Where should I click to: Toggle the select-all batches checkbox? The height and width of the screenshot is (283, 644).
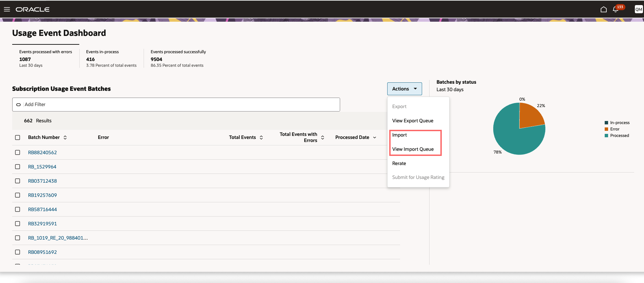pyautogui.click(x=18, y=138)
